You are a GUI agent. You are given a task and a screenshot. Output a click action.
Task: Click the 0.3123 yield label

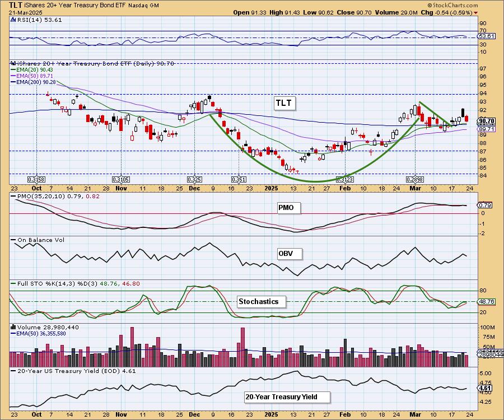(x=344, y=179)
